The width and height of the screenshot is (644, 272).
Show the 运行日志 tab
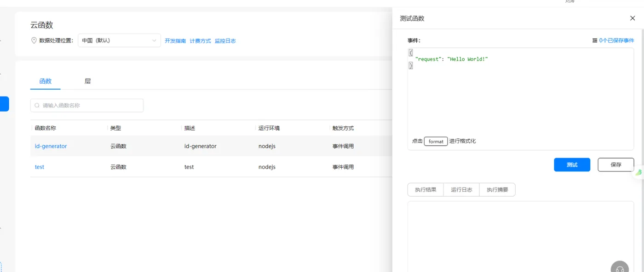tap(461, 190)
